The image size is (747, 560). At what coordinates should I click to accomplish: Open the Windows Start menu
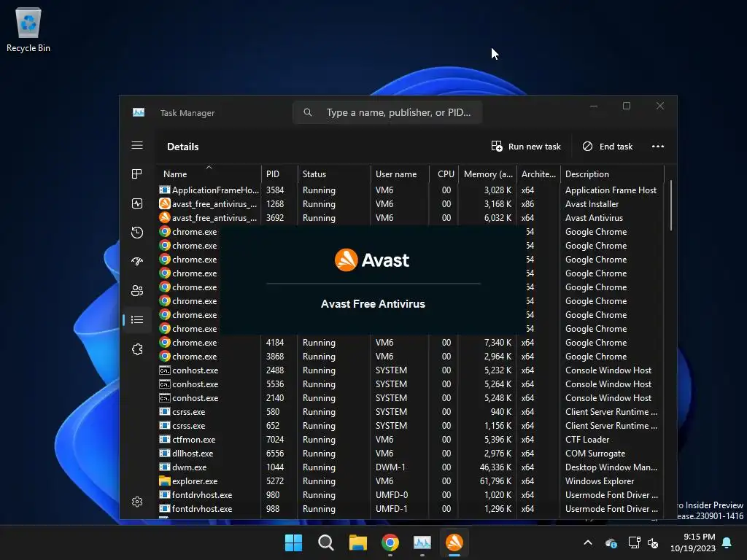point(293,542)
